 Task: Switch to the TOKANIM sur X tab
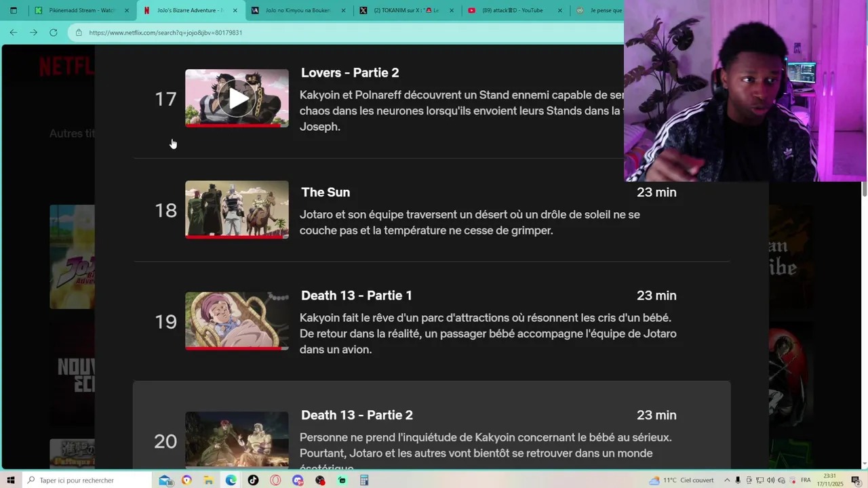(406, 10)
